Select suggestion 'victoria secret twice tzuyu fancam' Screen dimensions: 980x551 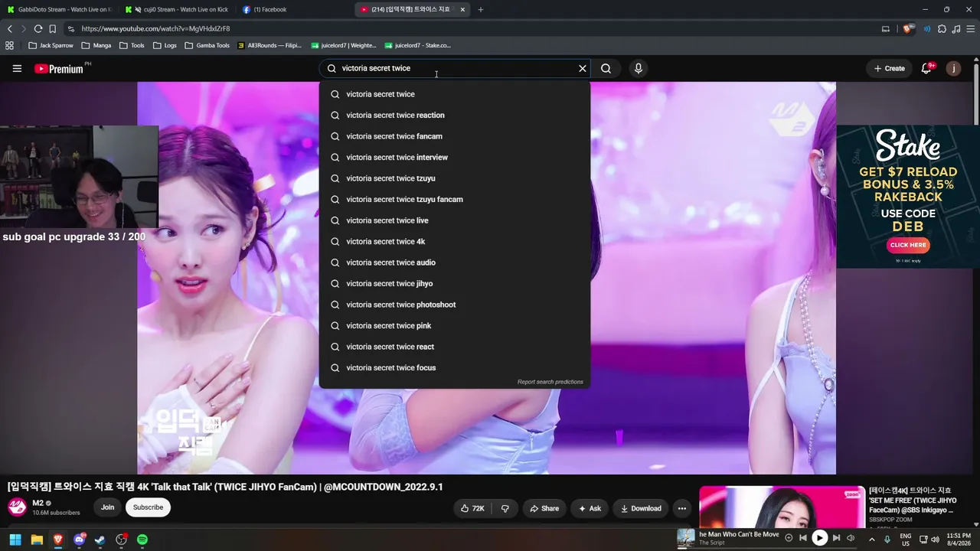[455, 199]
